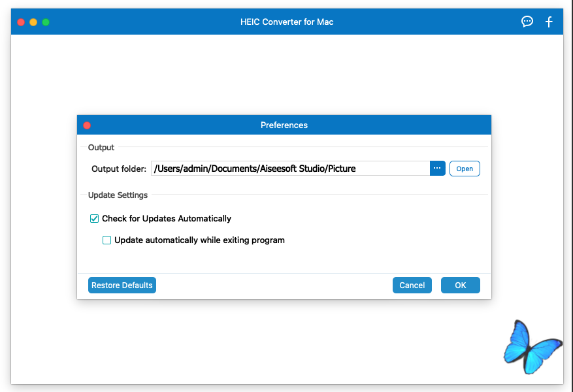
Task: Minimize the HEIC Converter window
Action: (33, 22)
